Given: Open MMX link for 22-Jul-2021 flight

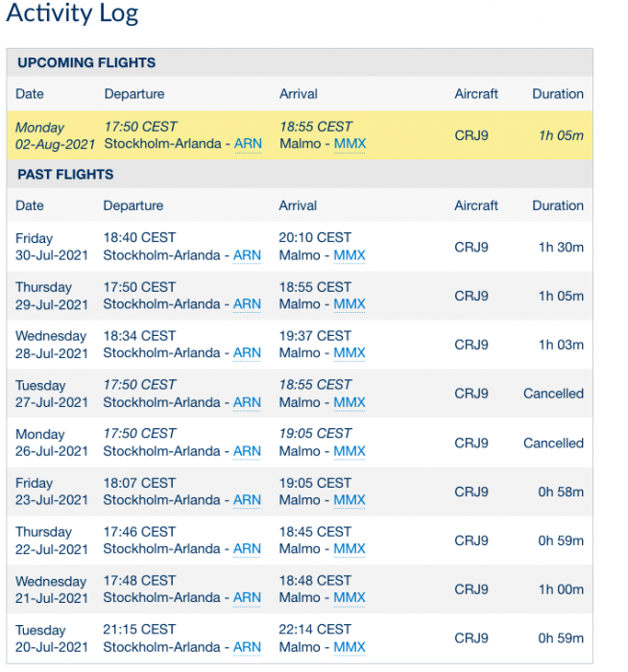Looking at the screenshot, I should click(350, 549).
